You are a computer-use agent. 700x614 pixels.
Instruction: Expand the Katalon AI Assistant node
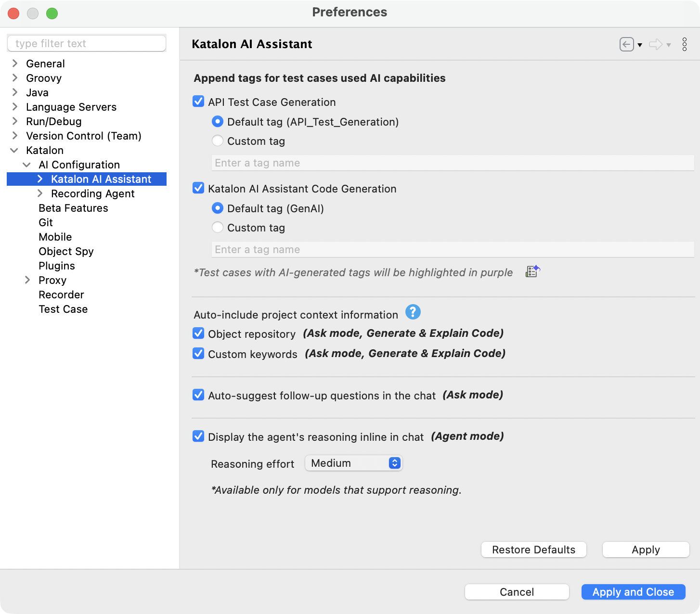pos(40,179)
